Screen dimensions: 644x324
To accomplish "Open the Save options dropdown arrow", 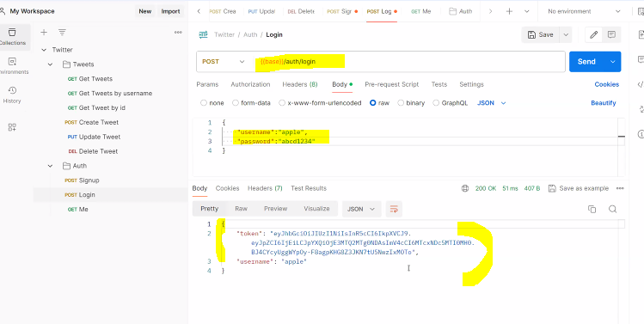I will coord(566,35).
